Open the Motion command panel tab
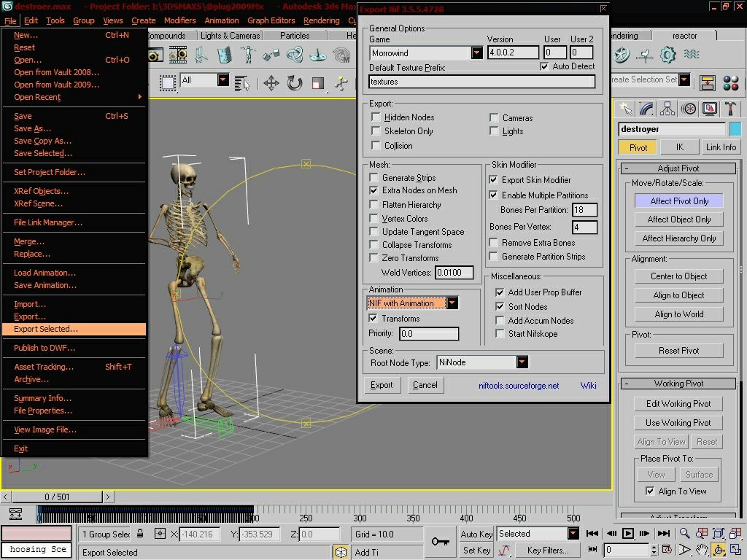The image size is (747, 560). point(689,109)
